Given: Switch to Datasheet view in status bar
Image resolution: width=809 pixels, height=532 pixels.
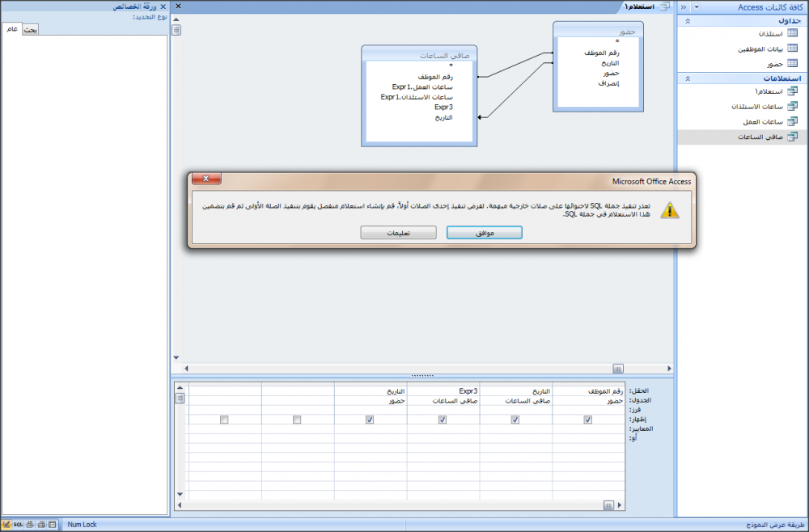Looking at the screenshot, I should coord(53,525).
